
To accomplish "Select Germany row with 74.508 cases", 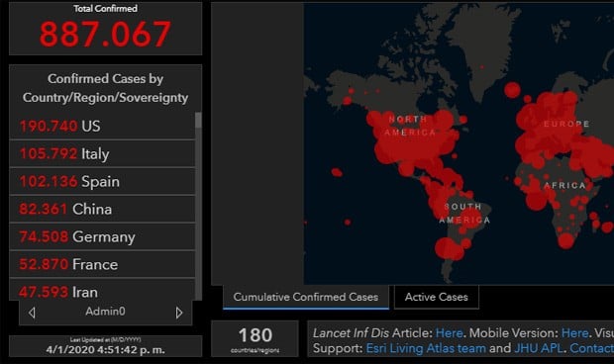I will point(102,237).
